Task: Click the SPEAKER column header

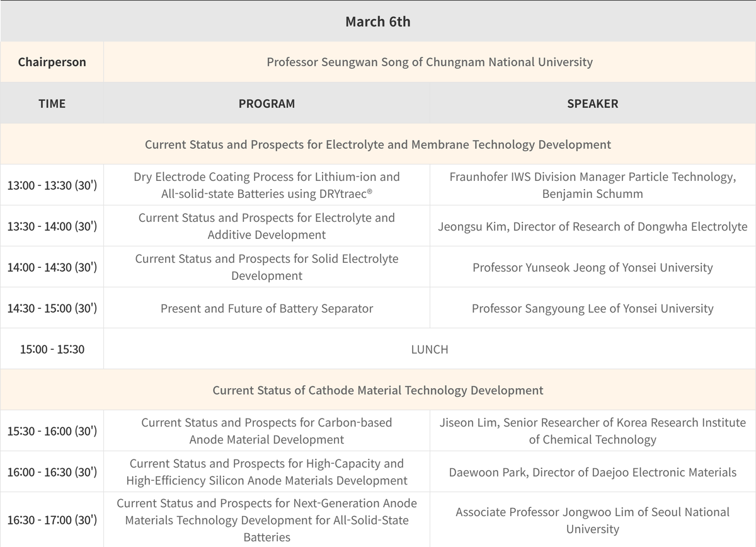Action: click(x=592, y=103)
